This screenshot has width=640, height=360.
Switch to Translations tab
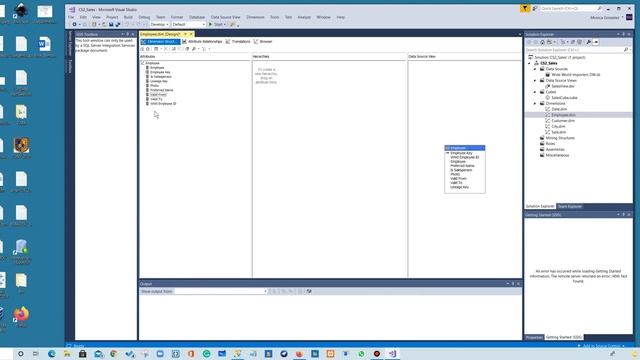238,42
